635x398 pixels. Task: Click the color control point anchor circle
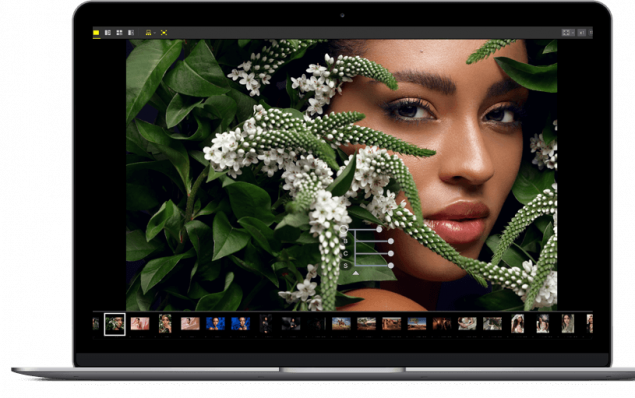pyautogui.click(x=343, y=230)
